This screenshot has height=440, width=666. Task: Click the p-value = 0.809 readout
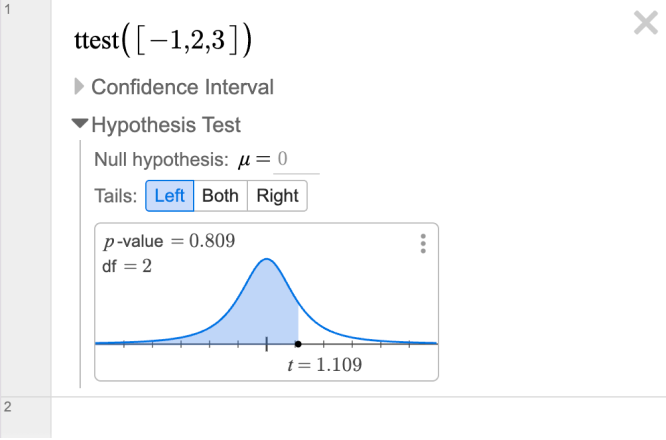[x=169, y=241]
